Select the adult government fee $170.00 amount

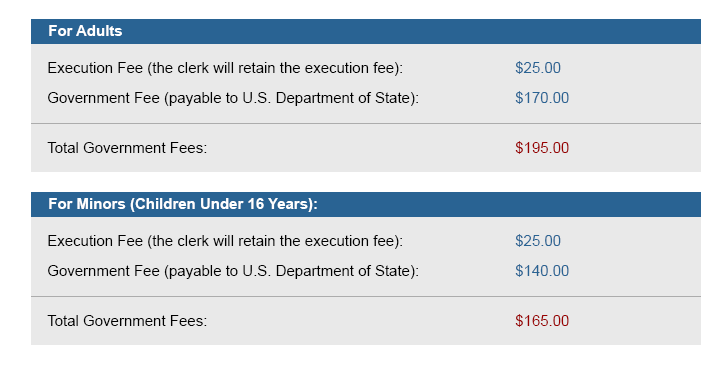click(542, 98)
